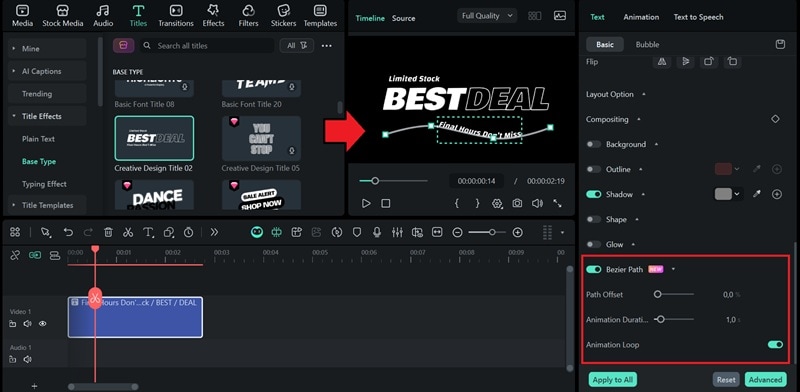Open the Text to Speech tab

click(698, 17)
